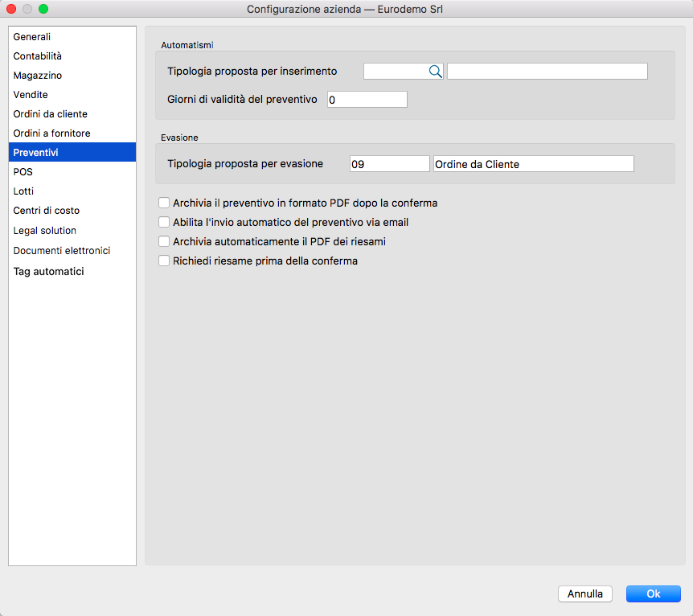This screenshot has width=693, height=616.
Task: Enable archiving preventivo as PDF after confirmation
Action: [164, 203]
